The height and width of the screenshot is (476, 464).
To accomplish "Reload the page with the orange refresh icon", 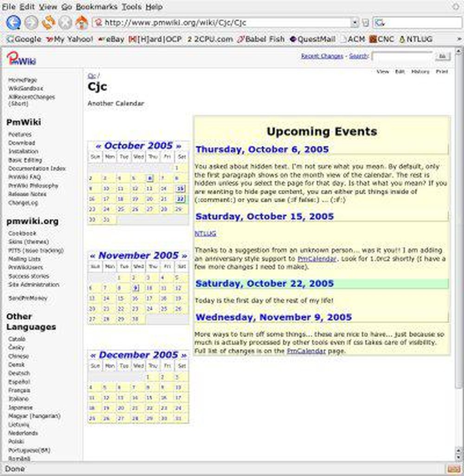I will click(x=48, y=22).
